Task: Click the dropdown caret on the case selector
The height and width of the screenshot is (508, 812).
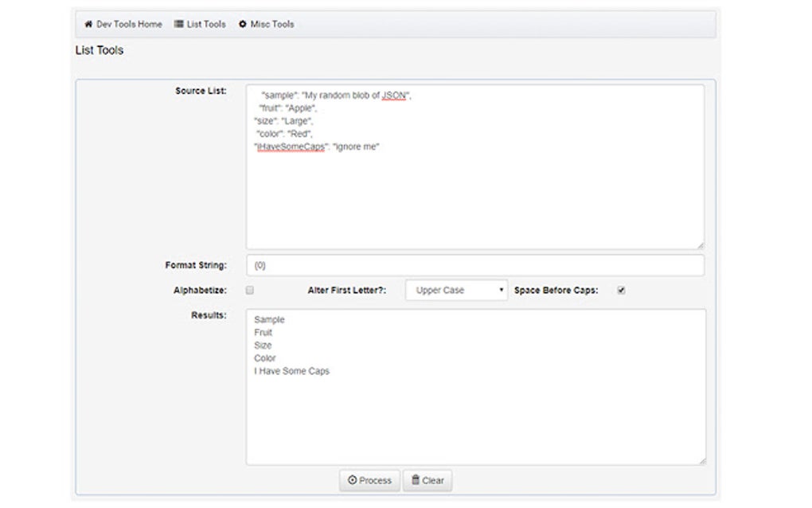Action: (x=502, y=290)
